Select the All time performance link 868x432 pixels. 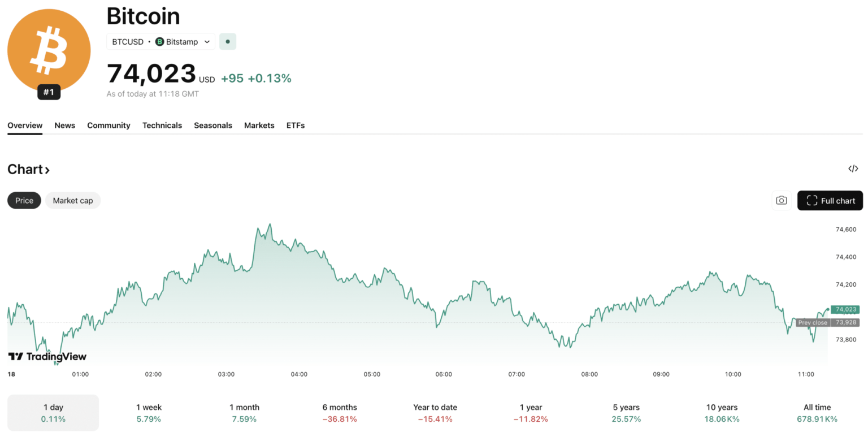point(817,412)
